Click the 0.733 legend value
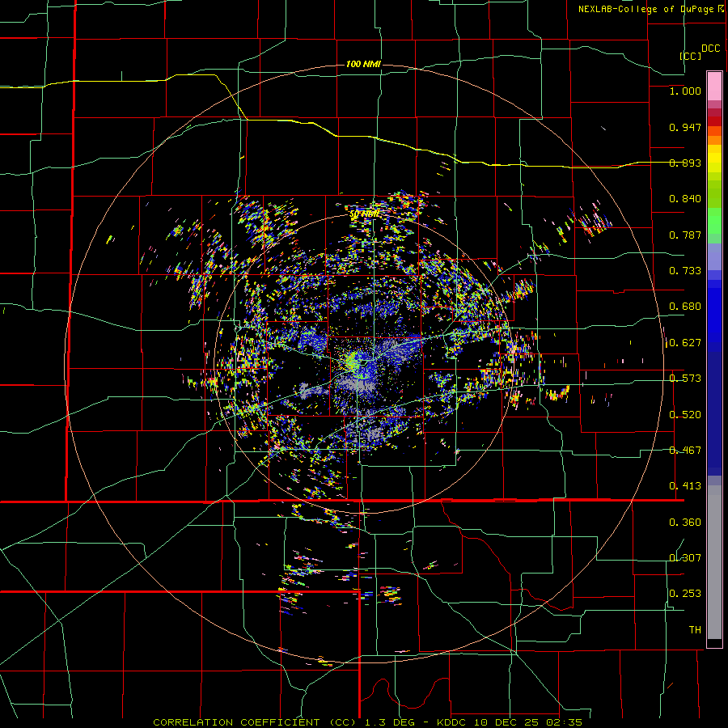Screen dimensions: 728x728 click(x=685, y=271)
